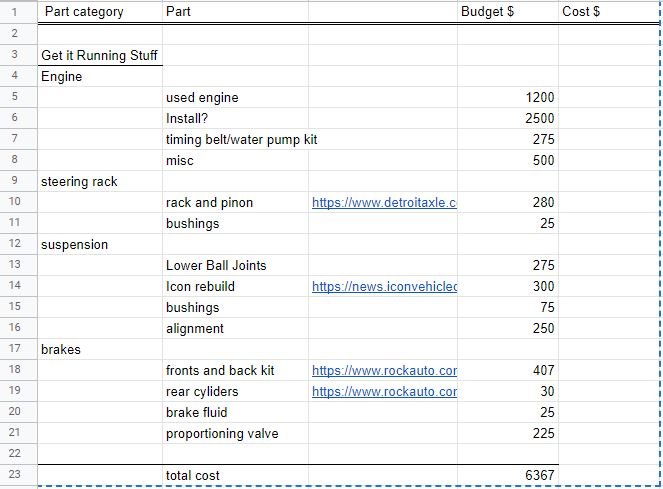This screenshot has width=663, height=489.
Task: Select the budget value 1200
Action: point(508,97)
